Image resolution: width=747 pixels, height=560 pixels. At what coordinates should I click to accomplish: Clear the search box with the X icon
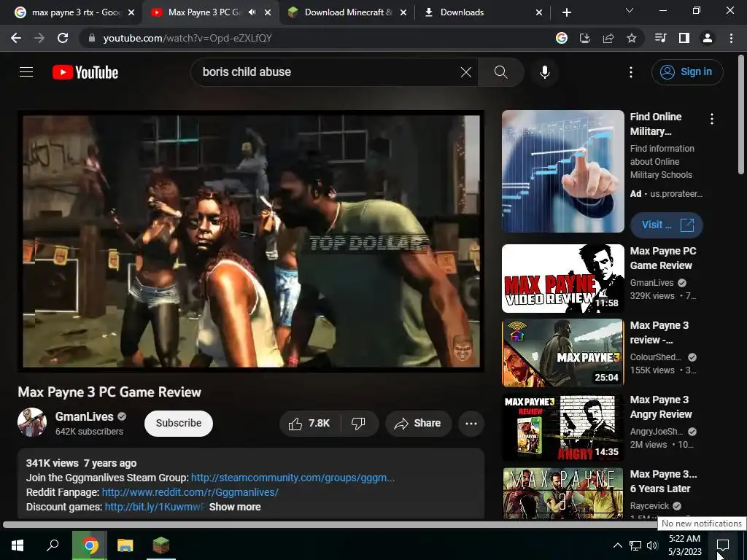pyautogui.click(x=466, y=72)
